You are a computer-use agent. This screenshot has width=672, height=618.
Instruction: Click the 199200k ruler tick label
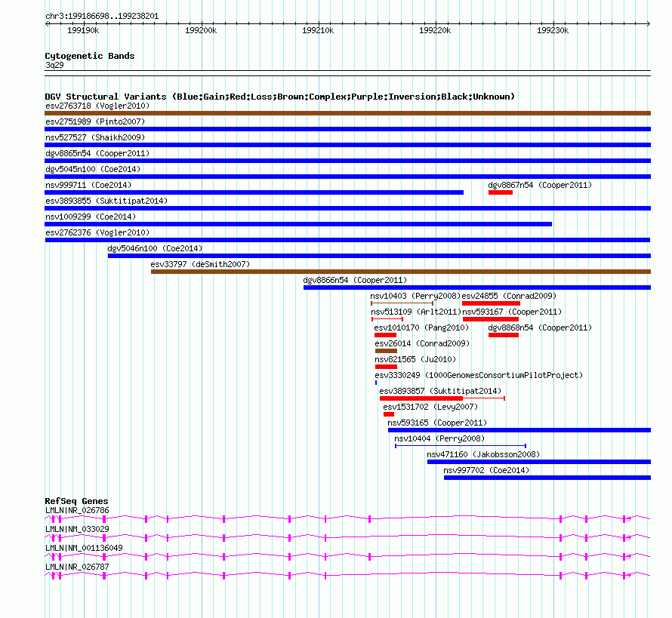(x=201, y=30)
